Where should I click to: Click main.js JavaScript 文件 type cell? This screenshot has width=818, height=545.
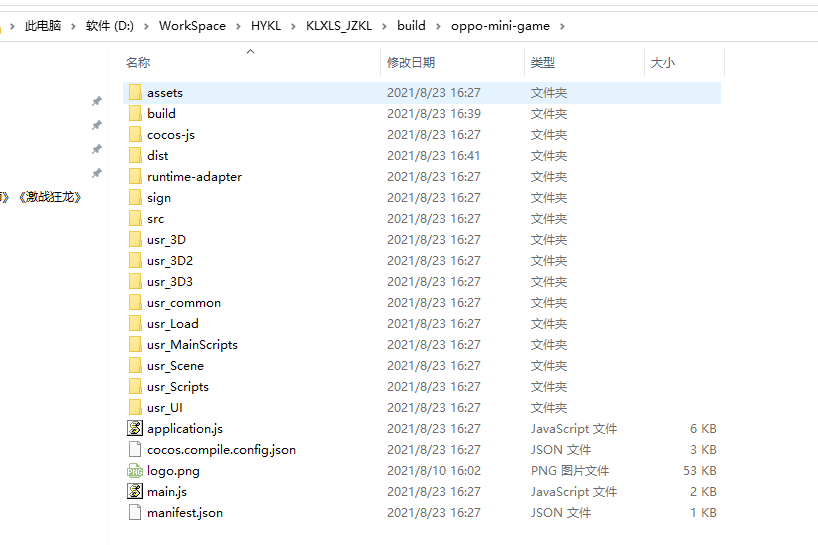574,491
